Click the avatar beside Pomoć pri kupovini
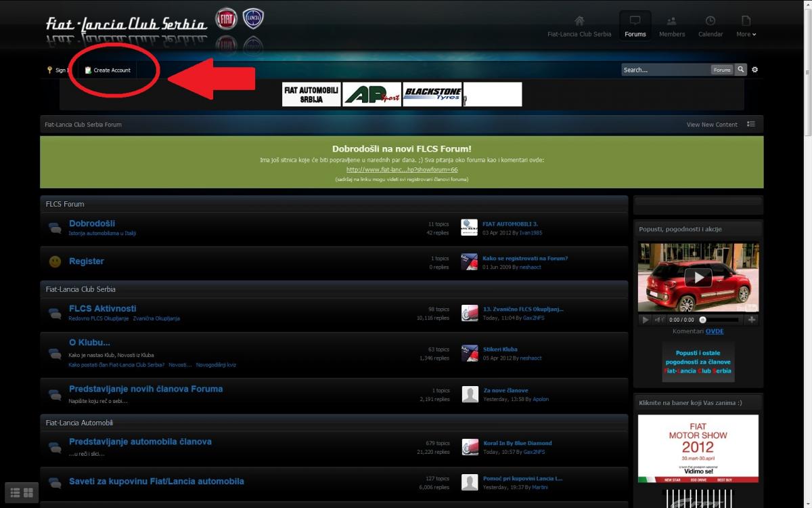 [470, 482]
